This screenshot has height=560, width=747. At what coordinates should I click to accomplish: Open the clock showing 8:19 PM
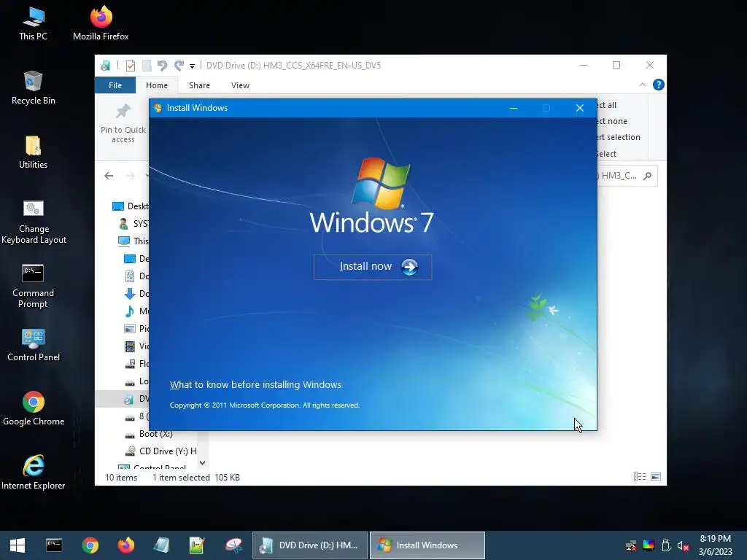click(715, 545)
